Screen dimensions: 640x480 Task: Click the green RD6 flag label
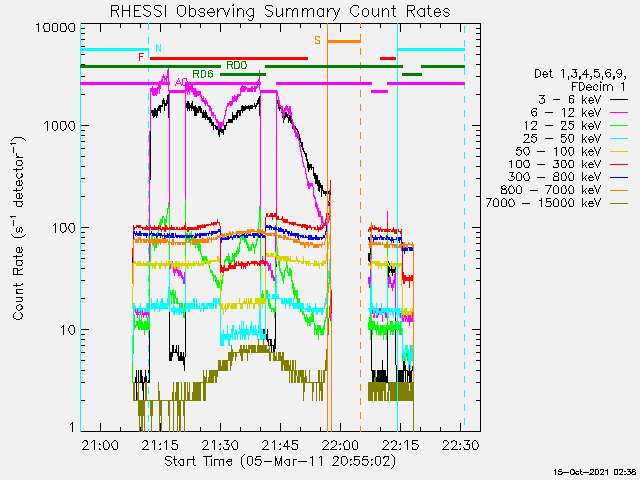(203, 74)
